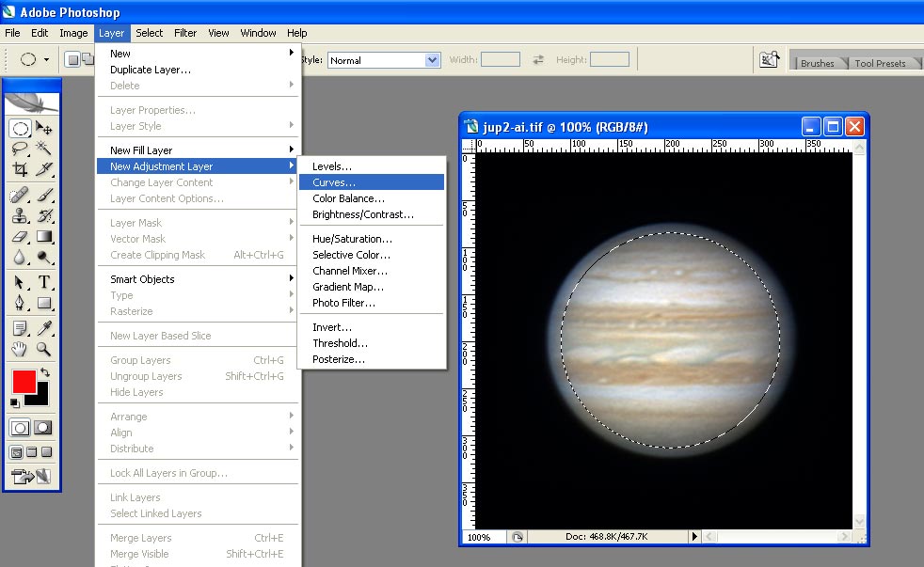Click the Width input field
Image resolution: width=924 pixels, height=567 pixels.
click(501, 59)
